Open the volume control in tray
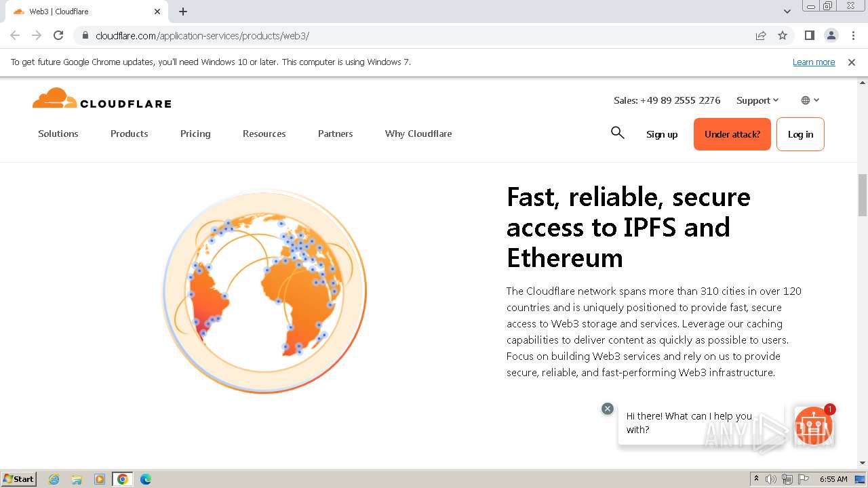868x488 pixels. pos(771,479)
